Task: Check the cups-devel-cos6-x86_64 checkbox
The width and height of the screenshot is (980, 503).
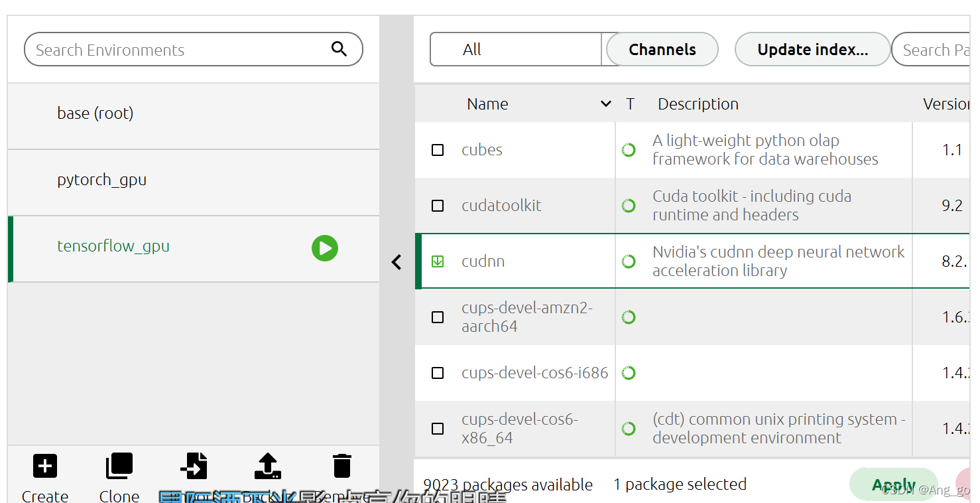Action: point(438,429)
